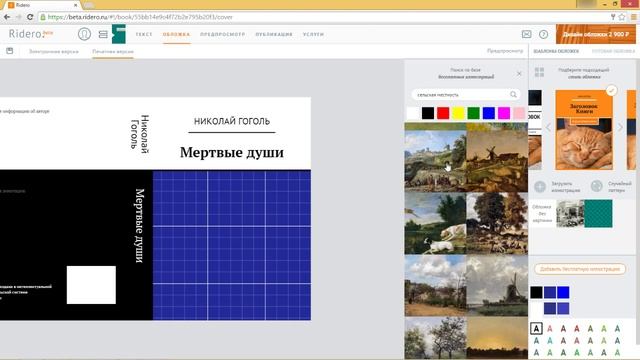This screenshot has width=640, height=360.
Task: Select village road under clouds painting thumbnail
Action: 435,286
